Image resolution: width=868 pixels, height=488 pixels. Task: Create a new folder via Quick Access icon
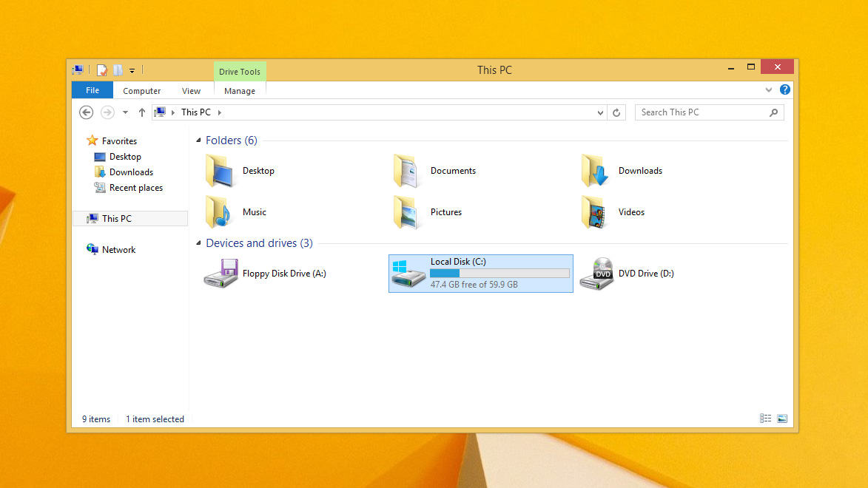(117, 70)
